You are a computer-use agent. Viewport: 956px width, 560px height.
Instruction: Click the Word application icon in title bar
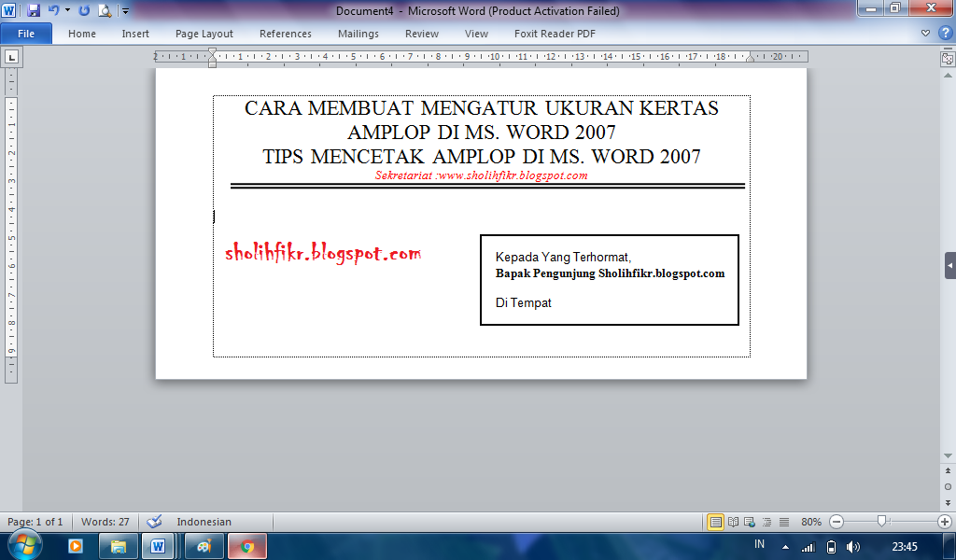coord(8,10)
